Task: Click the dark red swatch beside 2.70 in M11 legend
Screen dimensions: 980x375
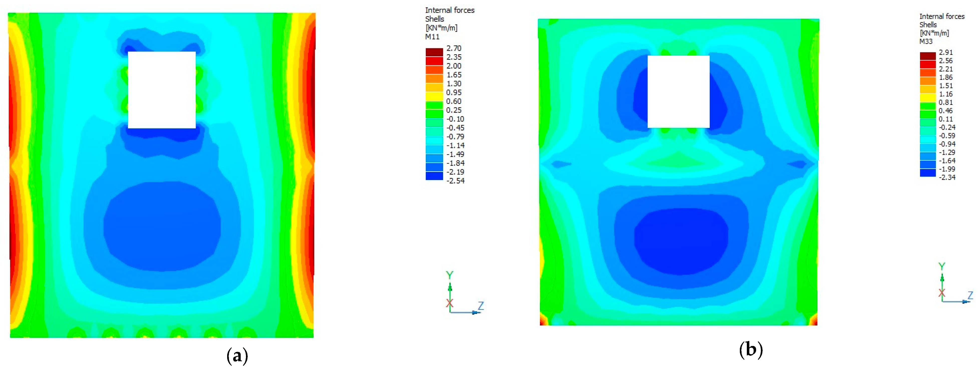Action: click(x=434, y=52)
